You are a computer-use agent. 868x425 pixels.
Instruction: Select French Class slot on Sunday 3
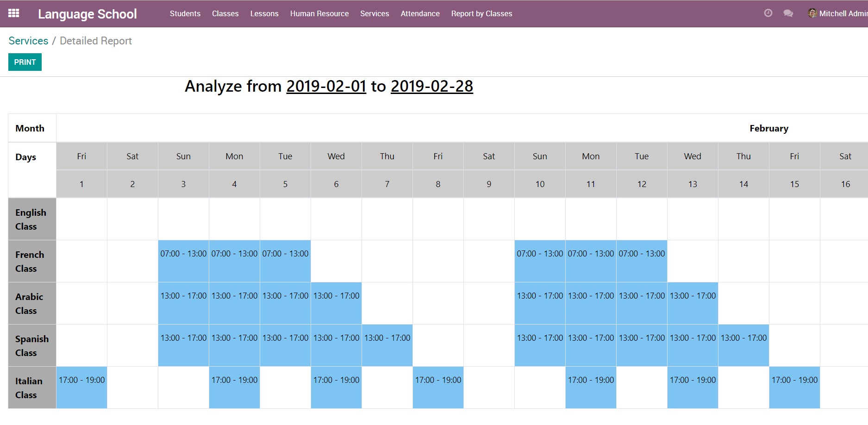pos(183,261)
